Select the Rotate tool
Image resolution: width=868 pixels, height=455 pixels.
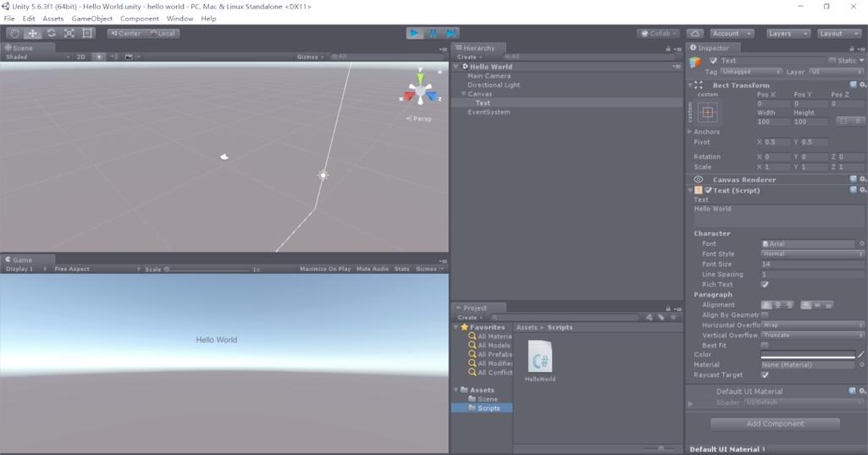tap(51, 33)
